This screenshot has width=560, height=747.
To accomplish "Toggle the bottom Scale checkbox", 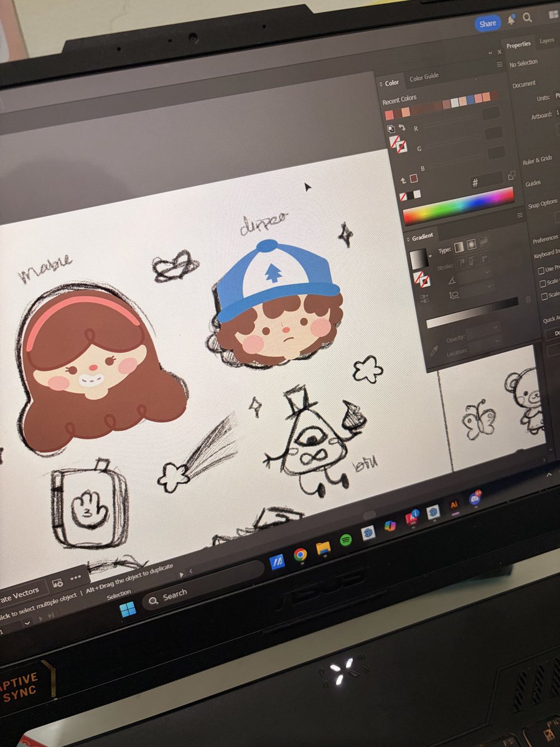I will tap(544, 296).
